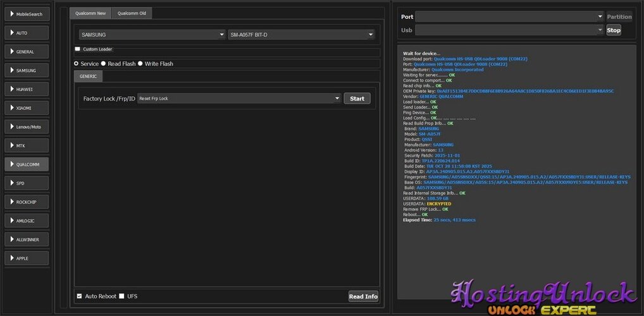The width and height of the screenshot is (644, 316).
Task: Open the AMLOGIC sidebar section
Action: tap(27, 221)
